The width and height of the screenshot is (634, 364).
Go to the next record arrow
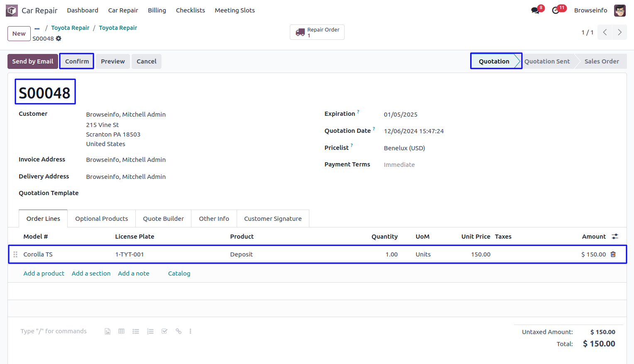[619, 32]
